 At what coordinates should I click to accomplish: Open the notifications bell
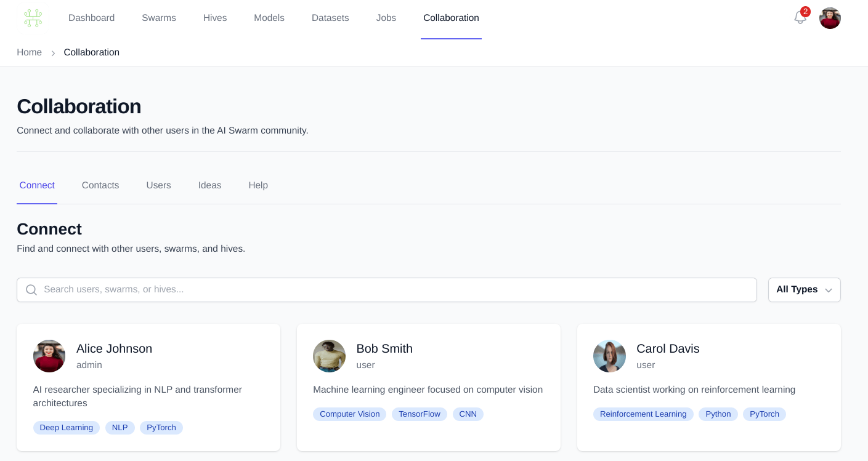(800, 18)
